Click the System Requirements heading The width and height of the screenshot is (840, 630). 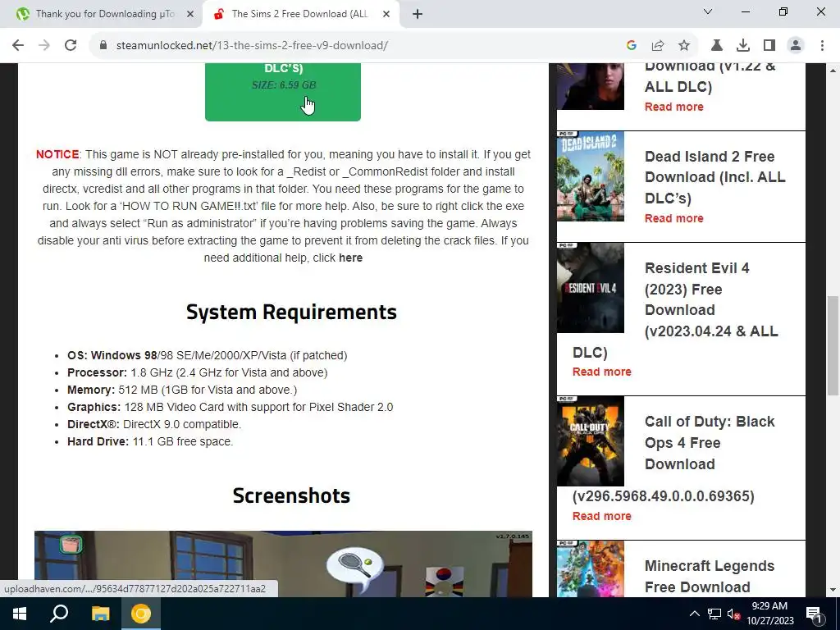291,313
